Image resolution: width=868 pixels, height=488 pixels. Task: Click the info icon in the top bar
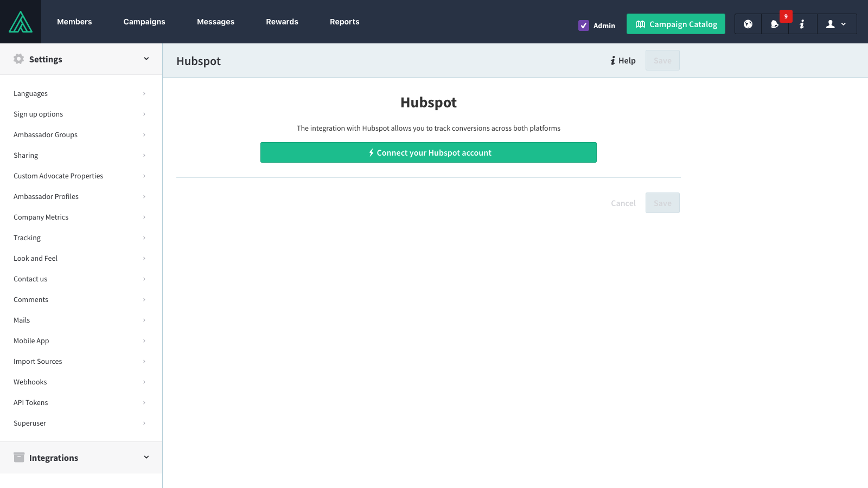[802, 24]
